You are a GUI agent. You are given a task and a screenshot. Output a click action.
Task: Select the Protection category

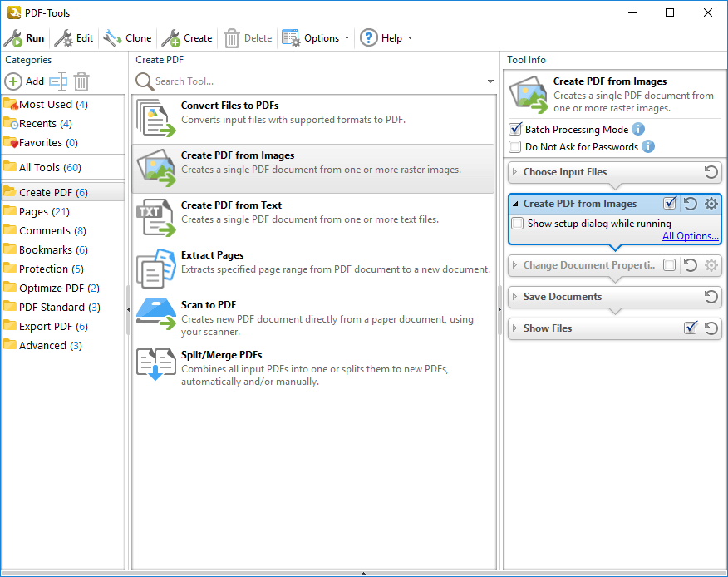43,269
